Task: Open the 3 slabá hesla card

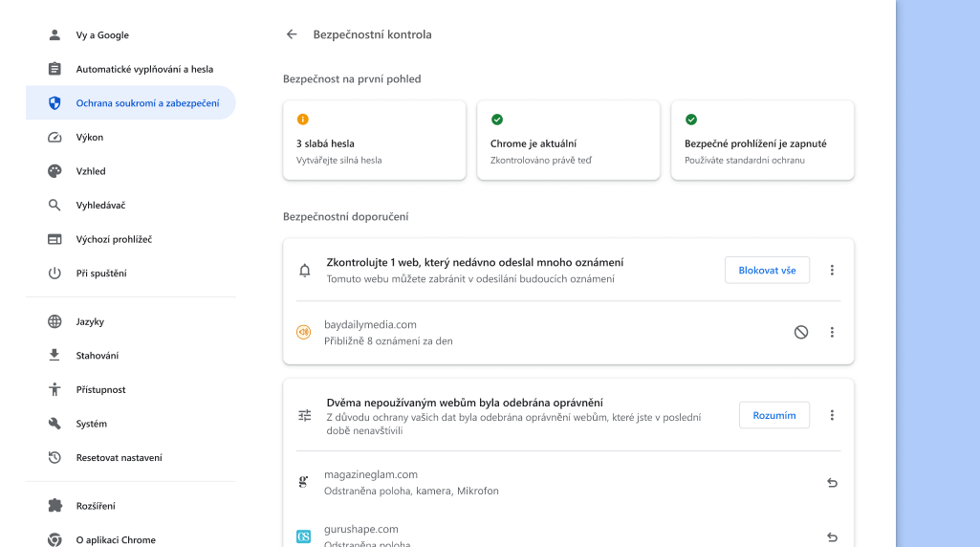Action: coord(375,140)
